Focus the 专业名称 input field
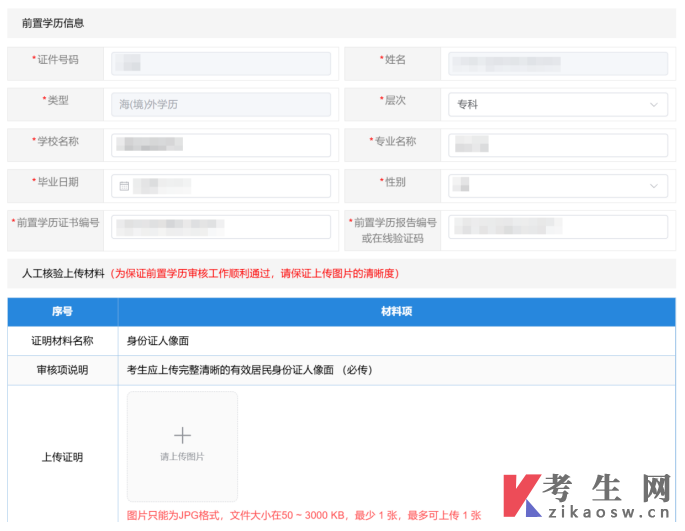This screenshot has width=685, height=531. coord(558,145)
